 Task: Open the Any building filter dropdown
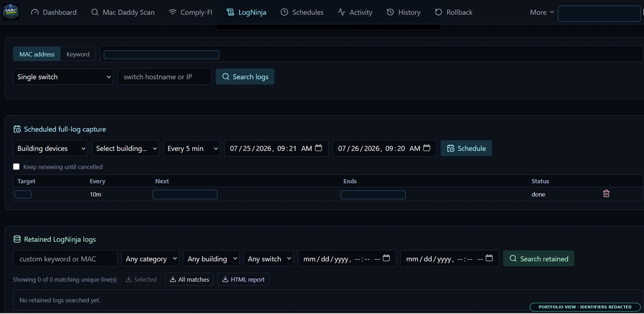pyautogui.click(x=211, y=259)
